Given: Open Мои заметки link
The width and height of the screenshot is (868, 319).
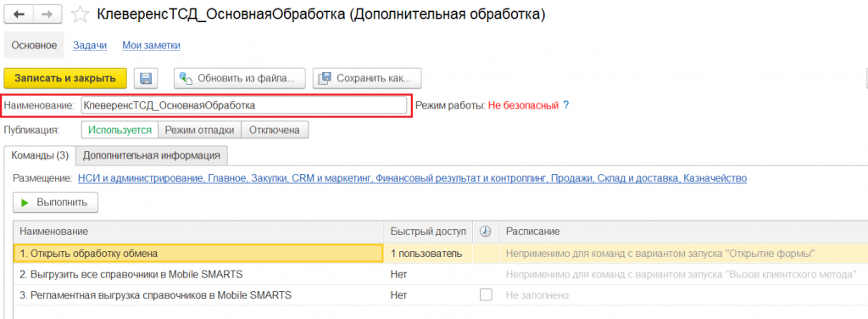Looking at the screenshot, I should [151, 46].
